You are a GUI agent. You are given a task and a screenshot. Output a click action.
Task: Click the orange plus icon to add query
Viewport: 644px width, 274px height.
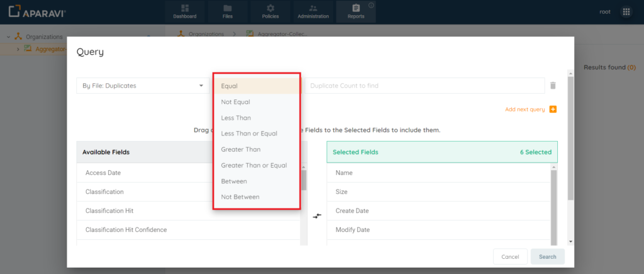point(553,110)
